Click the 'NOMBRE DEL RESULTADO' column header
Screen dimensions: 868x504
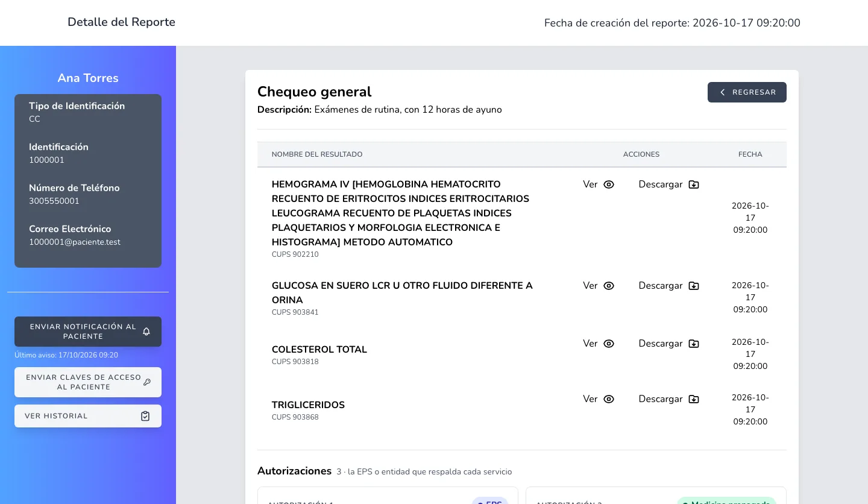tap(317, 154)
